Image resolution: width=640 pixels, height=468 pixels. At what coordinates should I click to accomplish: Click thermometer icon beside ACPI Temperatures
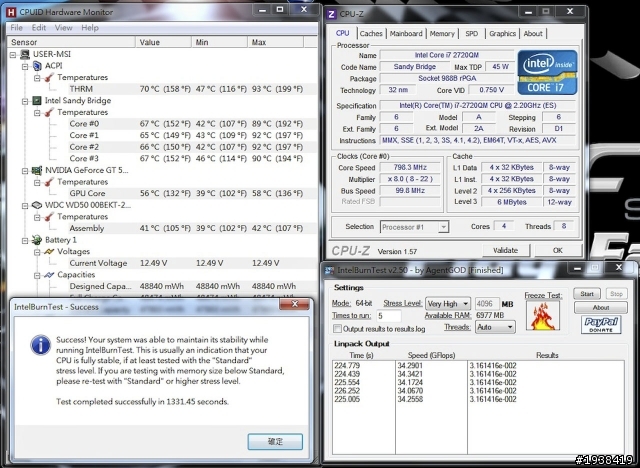point(49,77)
